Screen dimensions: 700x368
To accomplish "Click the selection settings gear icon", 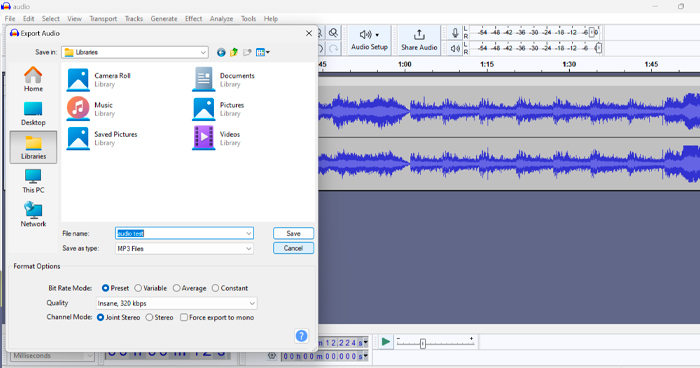I will pos(272,356).
